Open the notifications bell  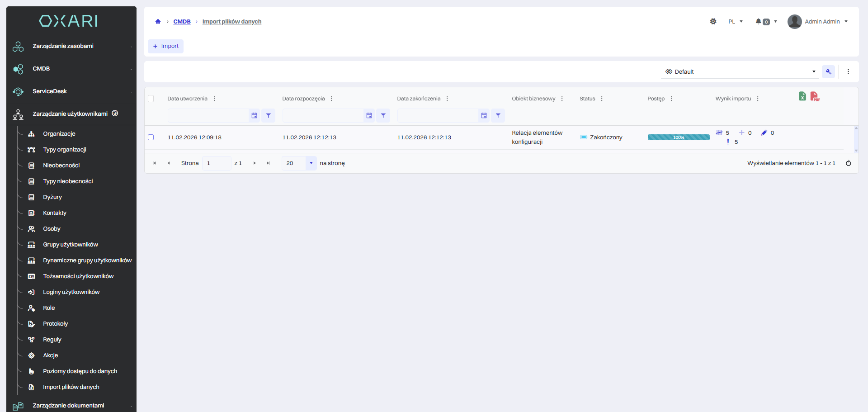[759, 22]
